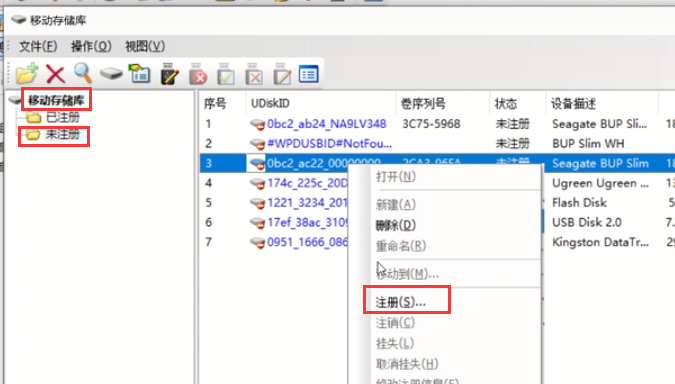675x384 pixels.
Task: Click the device icon in row 17ef_38ac
Action: 257,223
